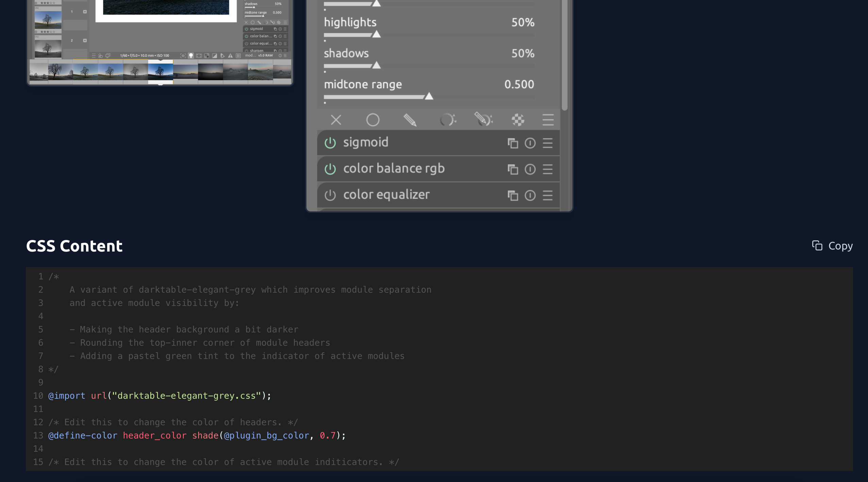
Task: Open the blending options hamburger menu, large panel
Action: pos(548,120)
